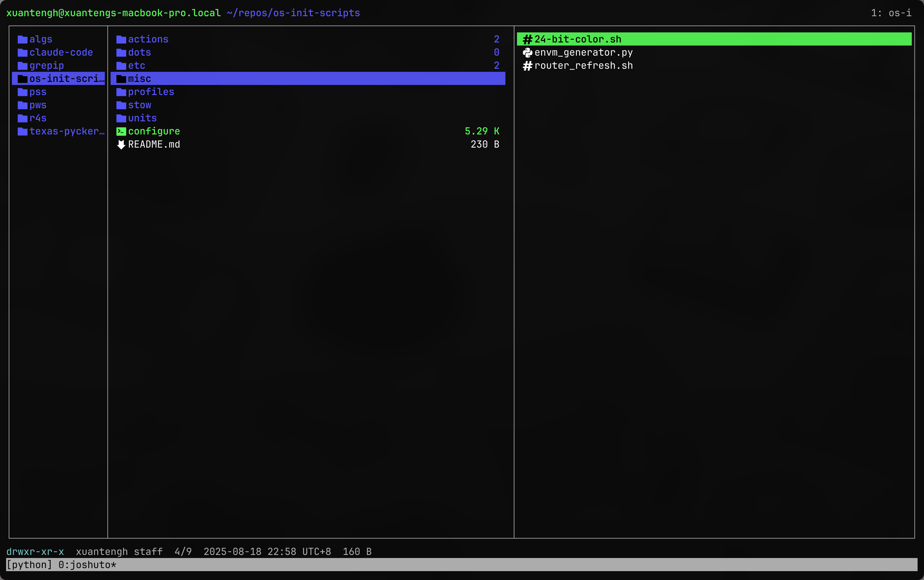
Task: Click the Python icon beside envm_generator.py
Action: tap(527, 53)
